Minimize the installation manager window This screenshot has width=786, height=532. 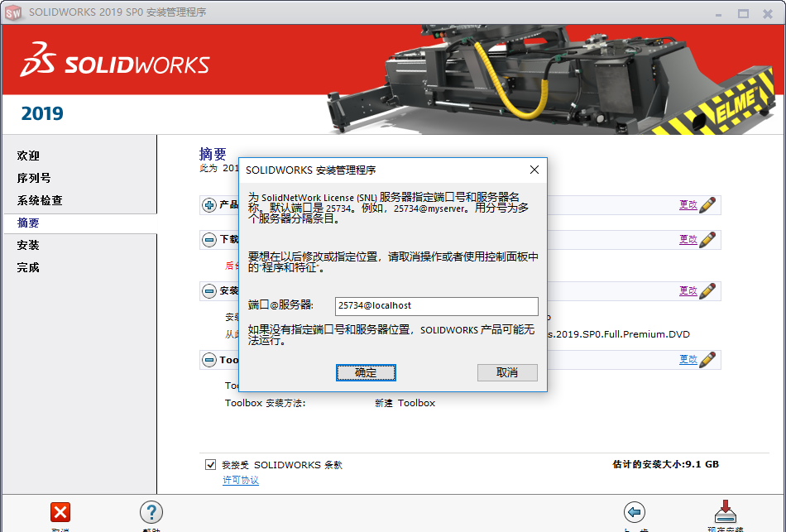(x=719, y=14)
